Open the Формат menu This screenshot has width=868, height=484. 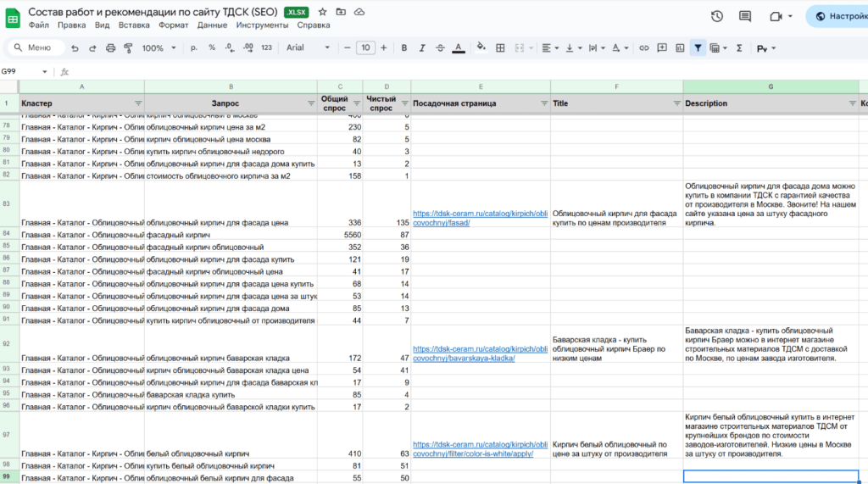pos(173,25)
